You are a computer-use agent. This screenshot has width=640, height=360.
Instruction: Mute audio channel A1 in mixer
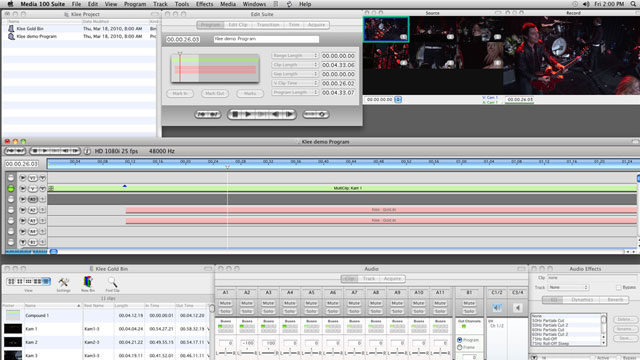[225, 303]
